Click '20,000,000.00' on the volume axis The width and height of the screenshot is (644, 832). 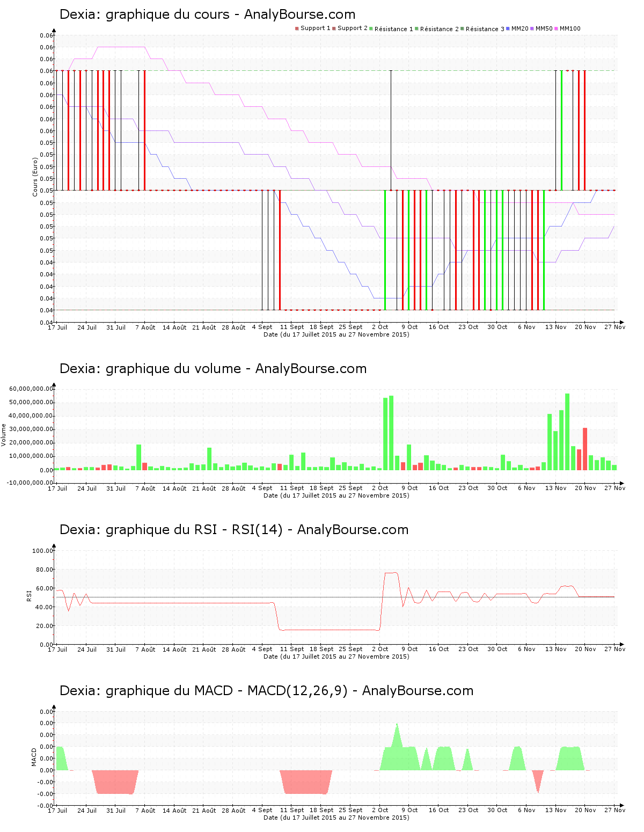point(31,442)
